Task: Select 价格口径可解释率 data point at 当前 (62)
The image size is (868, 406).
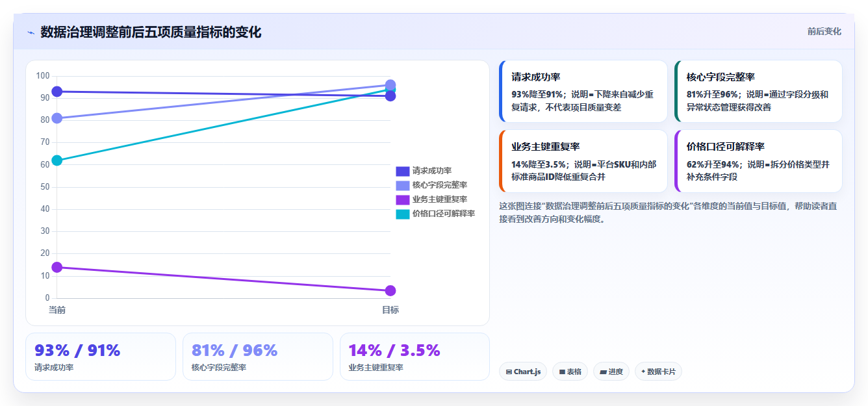Action: click(x=57, y=160)
